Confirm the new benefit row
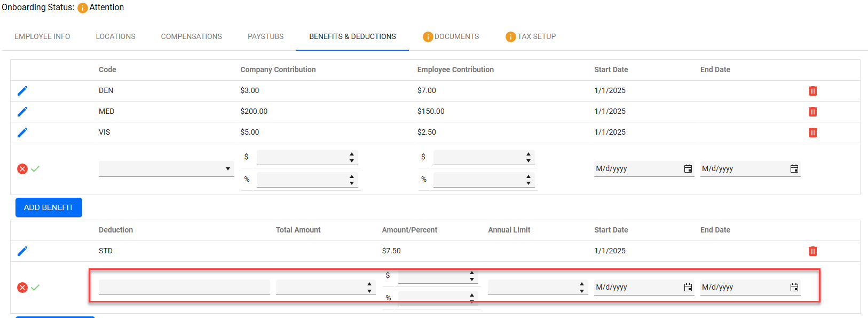 click(35, 169)
